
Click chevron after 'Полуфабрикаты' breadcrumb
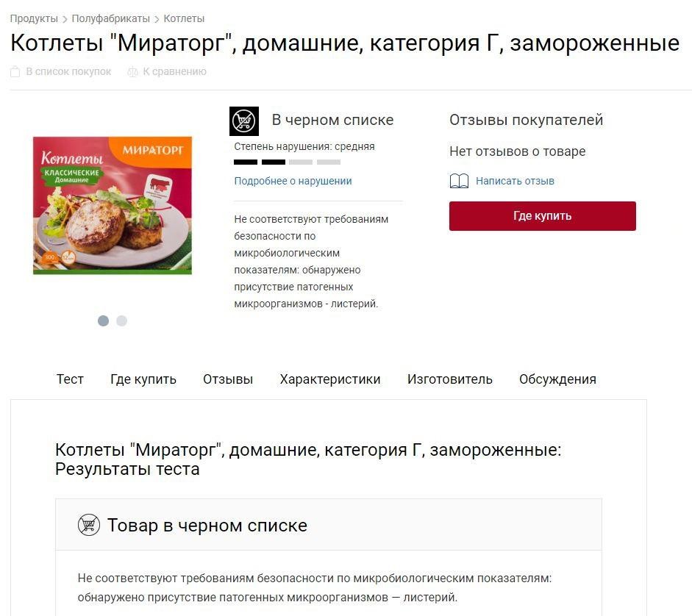(157, 19)
